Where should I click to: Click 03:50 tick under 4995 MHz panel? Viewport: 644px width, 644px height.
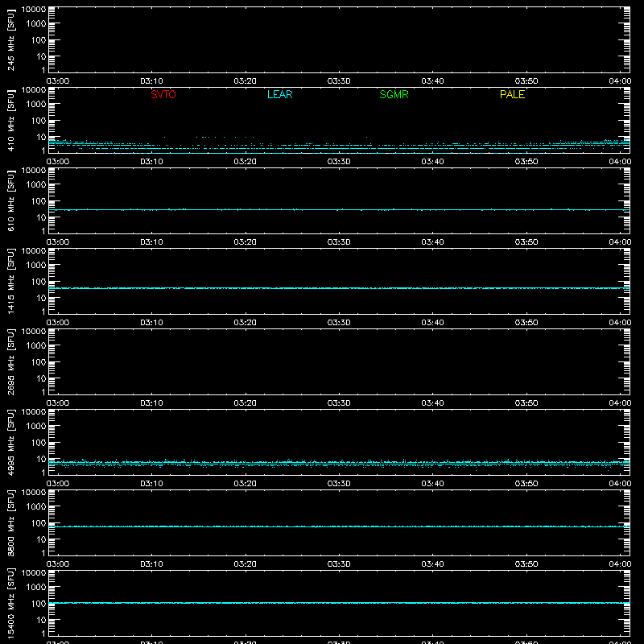point(526,484)
